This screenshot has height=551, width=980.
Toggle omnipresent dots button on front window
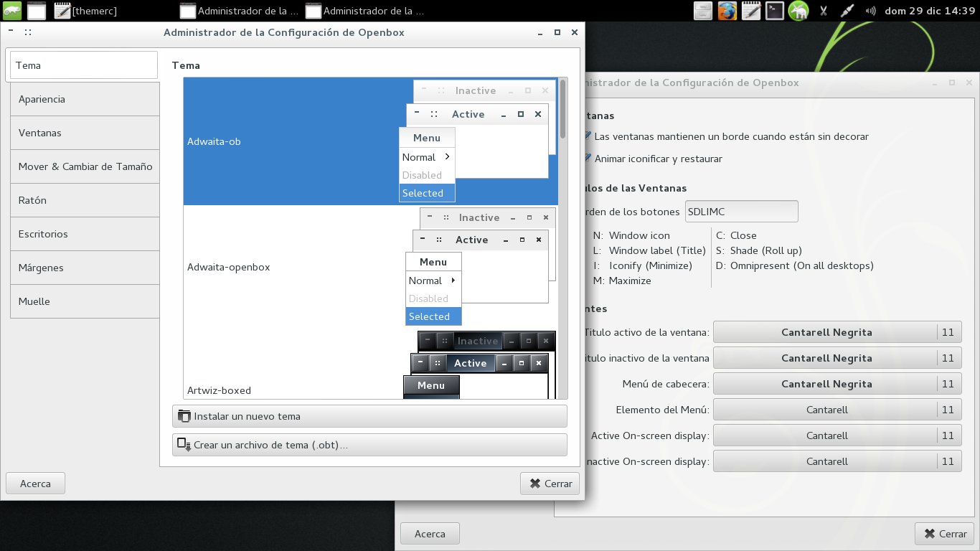click(x=27, y=32)
